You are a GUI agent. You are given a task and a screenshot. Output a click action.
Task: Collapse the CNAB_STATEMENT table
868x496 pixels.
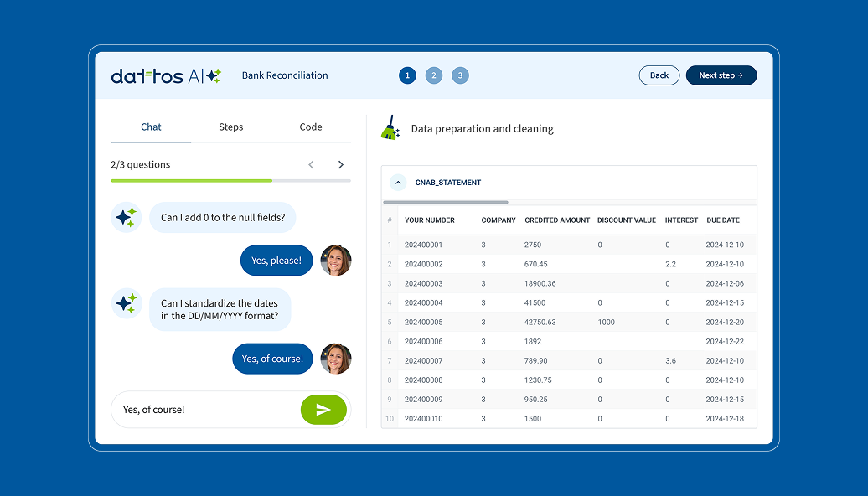pos(398,182)
